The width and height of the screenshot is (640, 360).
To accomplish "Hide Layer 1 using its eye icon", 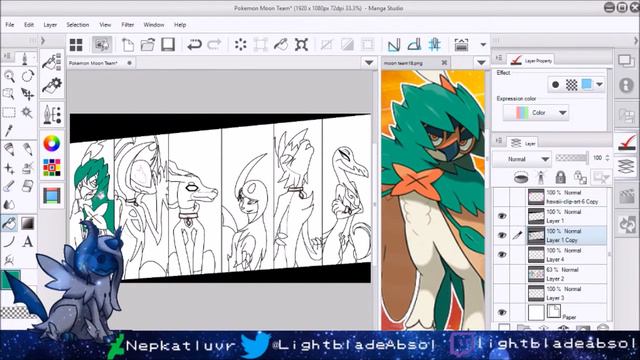I will (x=502, y=216).
